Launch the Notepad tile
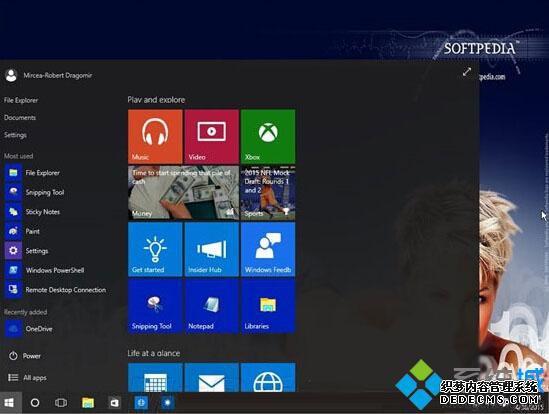Viewport: 549px width, 414px height. 211,306
